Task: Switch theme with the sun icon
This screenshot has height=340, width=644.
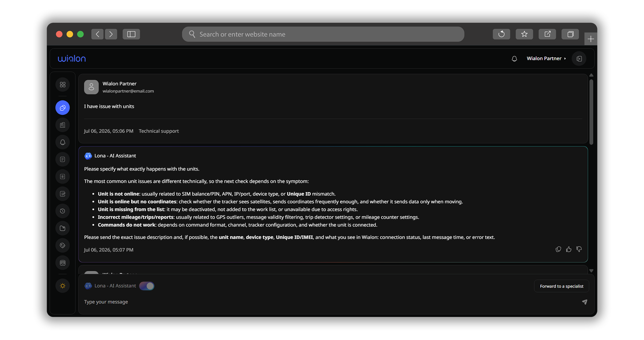Action: pyautogui.click(x=63, y=286)
